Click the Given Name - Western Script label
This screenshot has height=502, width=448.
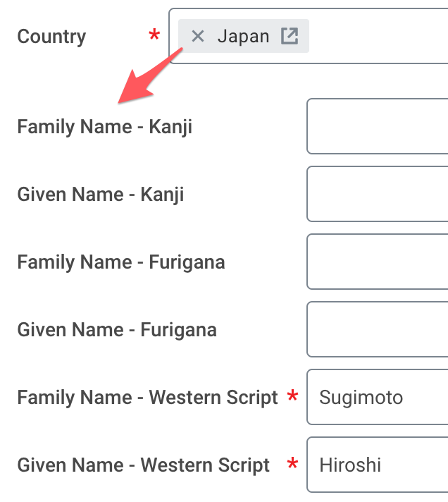[x=144, y=465]
